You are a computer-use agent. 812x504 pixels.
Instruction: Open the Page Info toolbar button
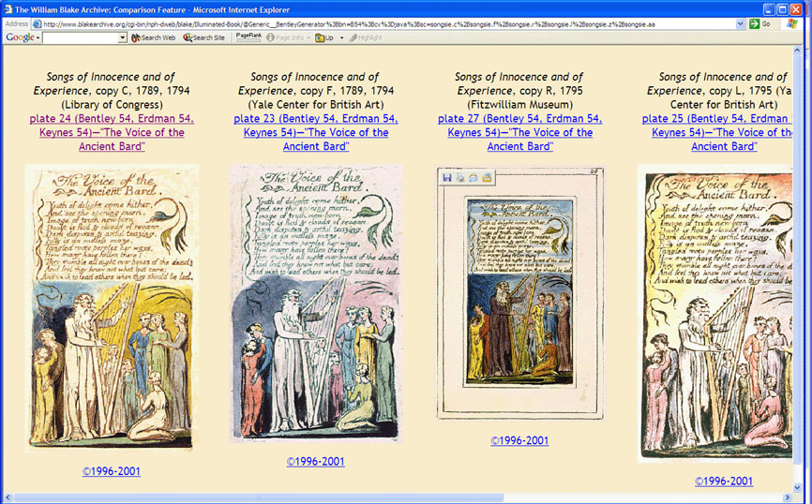coord(288,37)
